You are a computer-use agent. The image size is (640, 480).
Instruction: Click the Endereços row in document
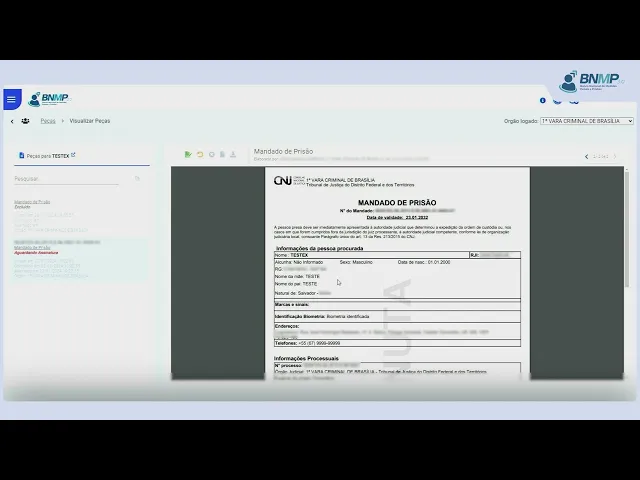pyautogui.click(x=397, y=331)
